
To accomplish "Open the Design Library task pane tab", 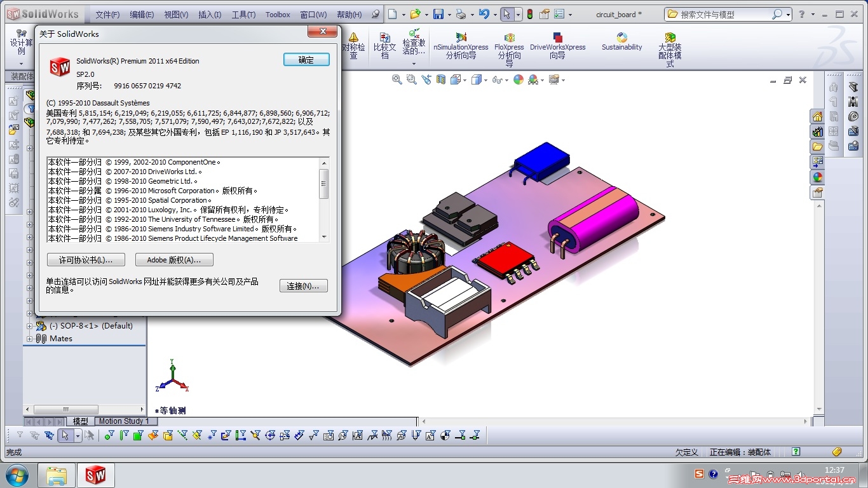I will (x=817, y=132).
